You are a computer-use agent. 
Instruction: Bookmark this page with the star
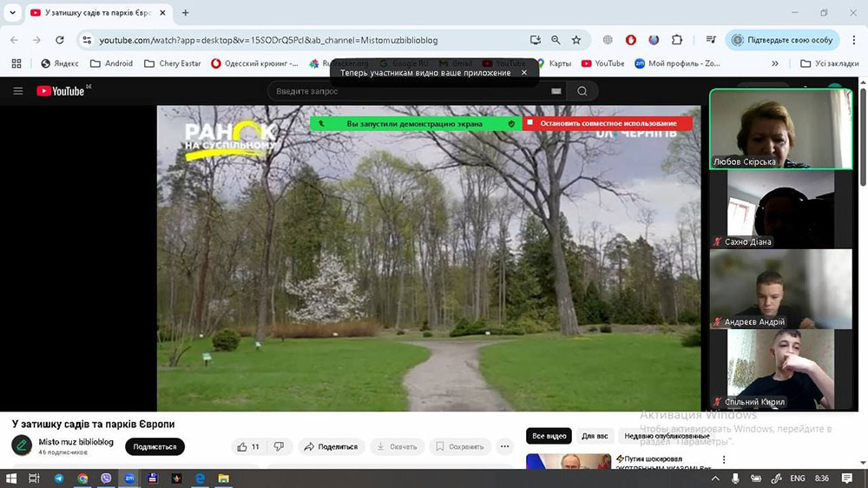tap(576, 40)
